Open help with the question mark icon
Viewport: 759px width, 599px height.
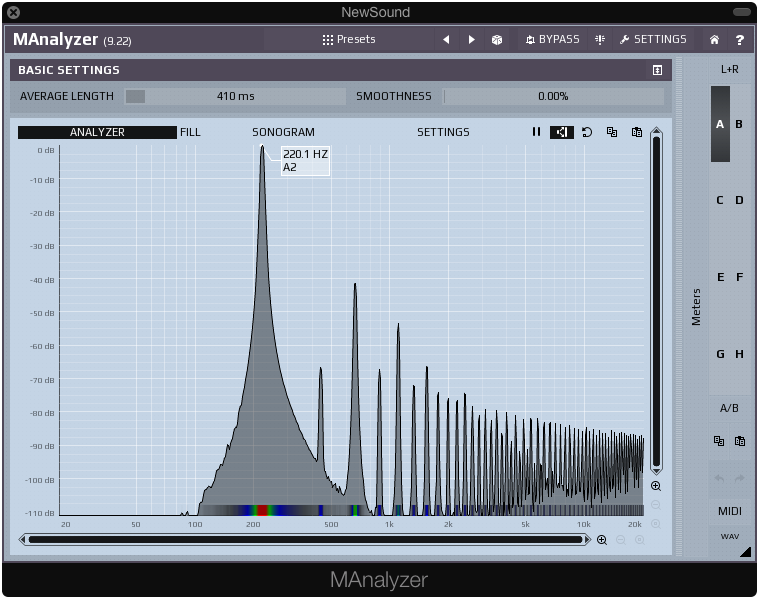pos(740,40)
